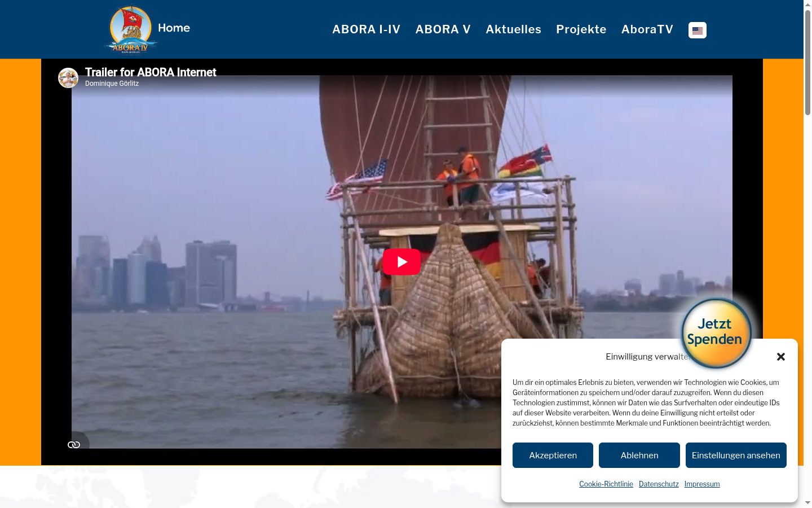812x508 pixels.
Task: Click the channel name Dominique Görlitz
Action: point(112,84)
